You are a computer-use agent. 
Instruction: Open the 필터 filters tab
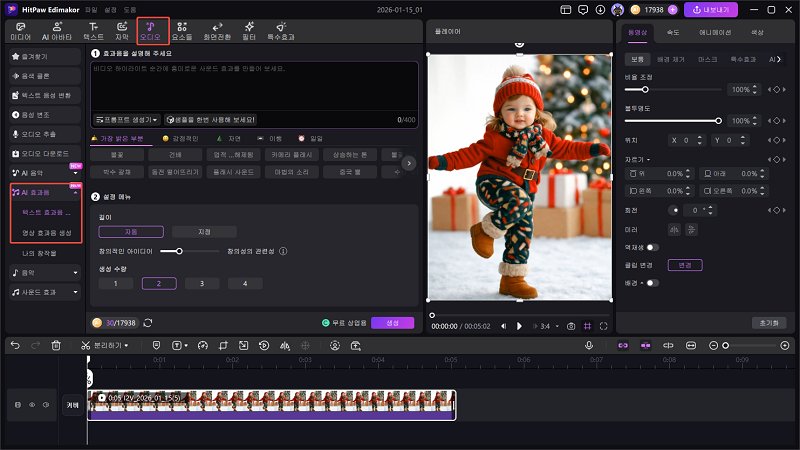pos(249,32)
